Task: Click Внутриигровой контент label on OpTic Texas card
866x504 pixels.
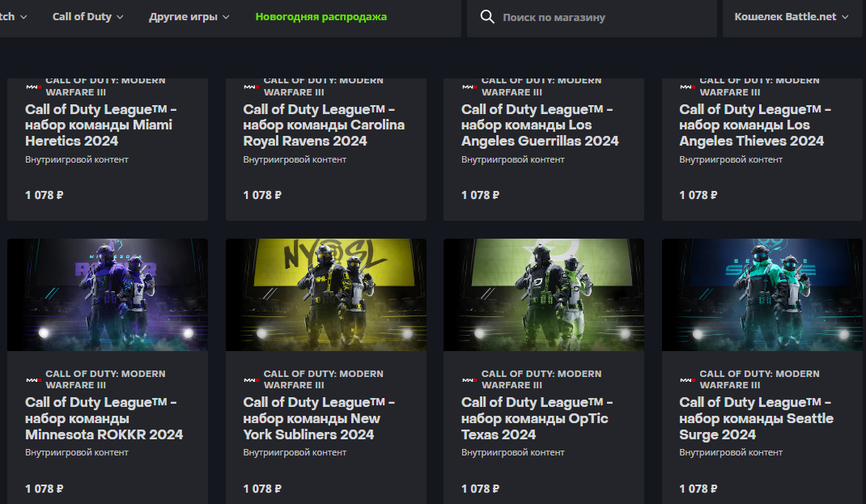Action: click(513, 452)
